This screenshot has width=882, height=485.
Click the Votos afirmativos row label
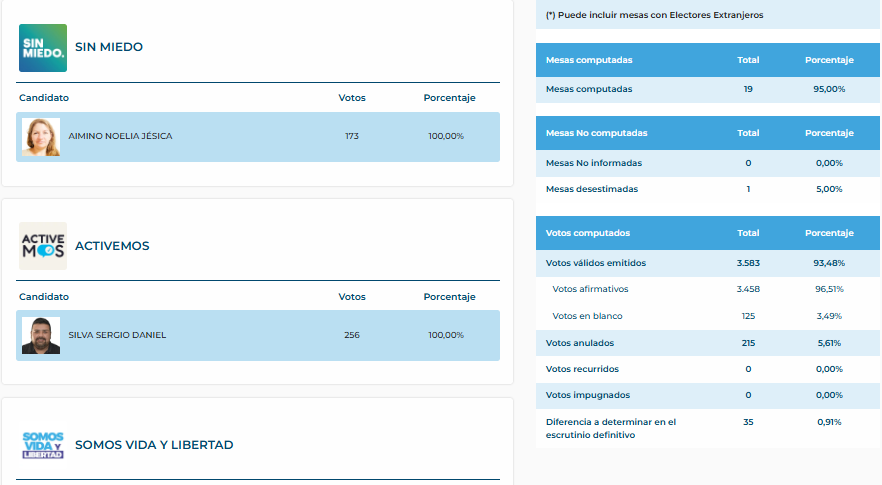coord(590,289)
